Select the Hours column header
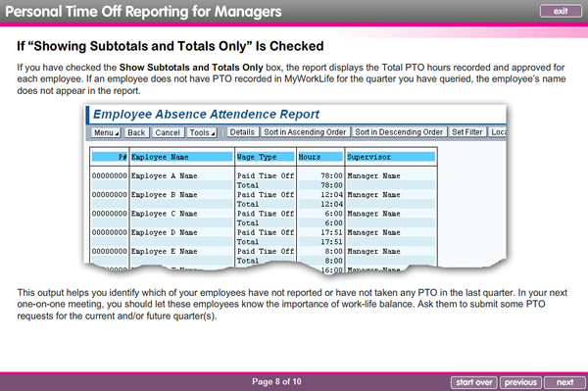 (320, 157)
